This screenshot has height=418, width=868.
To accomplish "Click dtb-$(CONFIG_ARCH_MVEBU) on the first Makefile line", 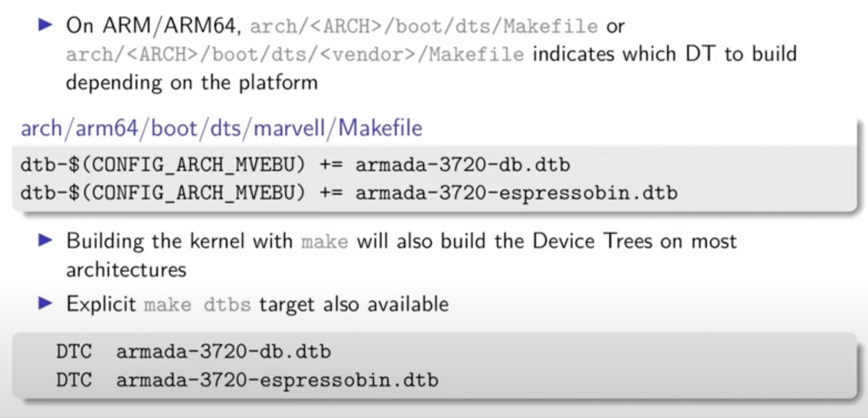I will [x=163, y=165].
